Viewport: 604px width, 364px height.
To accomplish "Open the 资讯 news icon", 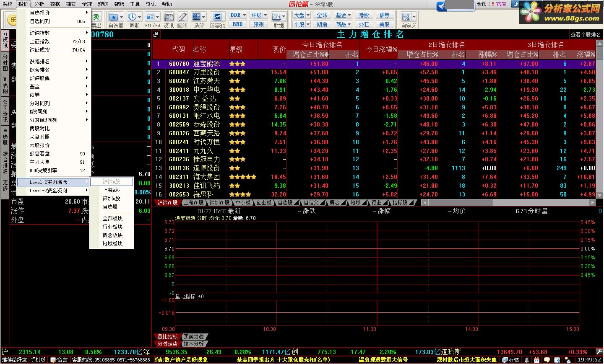I will (x=169, y=17).
